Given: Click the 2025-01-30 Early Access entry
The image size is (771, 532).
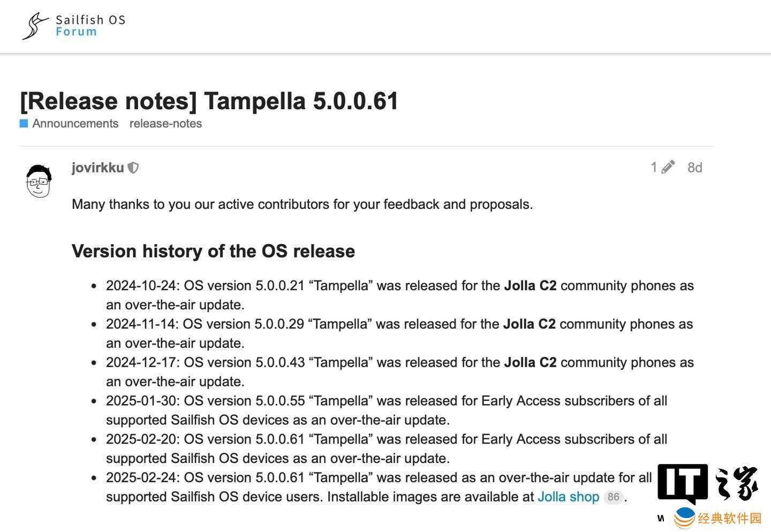Looking at the screenshot, I should point(387,410).
